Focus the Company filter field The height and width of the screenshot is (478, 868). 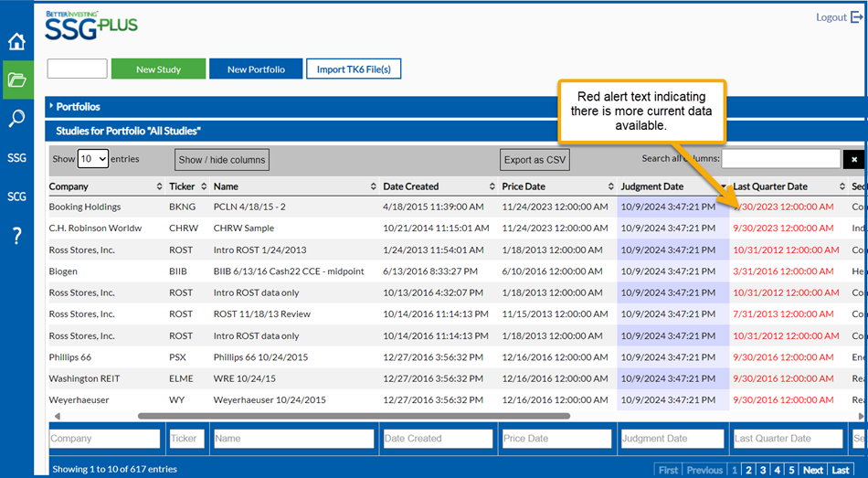tap(105, 439)
